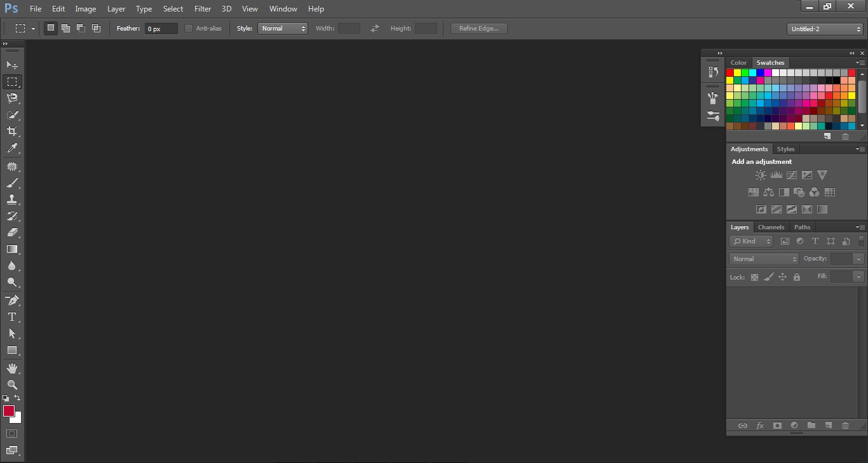The height and width of the screenshot is (463, 868).
Task: Toggle lock image pixels
Action: (768, 277)
